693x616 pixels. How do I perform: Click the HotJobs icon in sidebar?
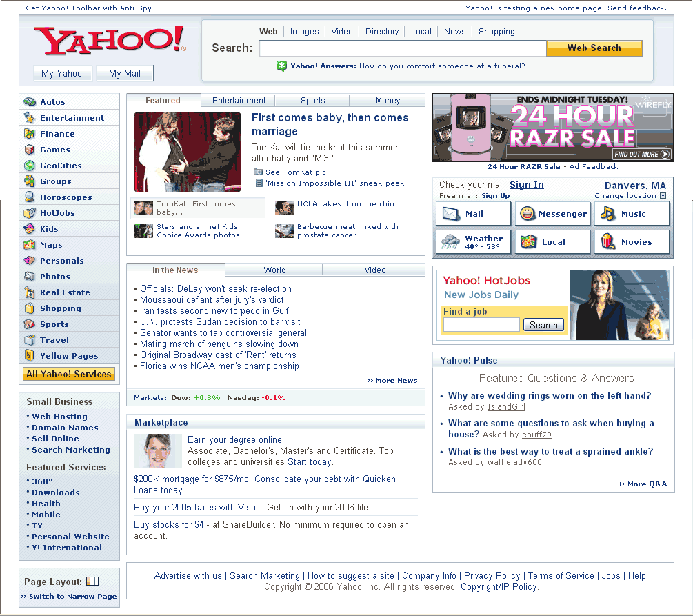[x=30, y=212]
